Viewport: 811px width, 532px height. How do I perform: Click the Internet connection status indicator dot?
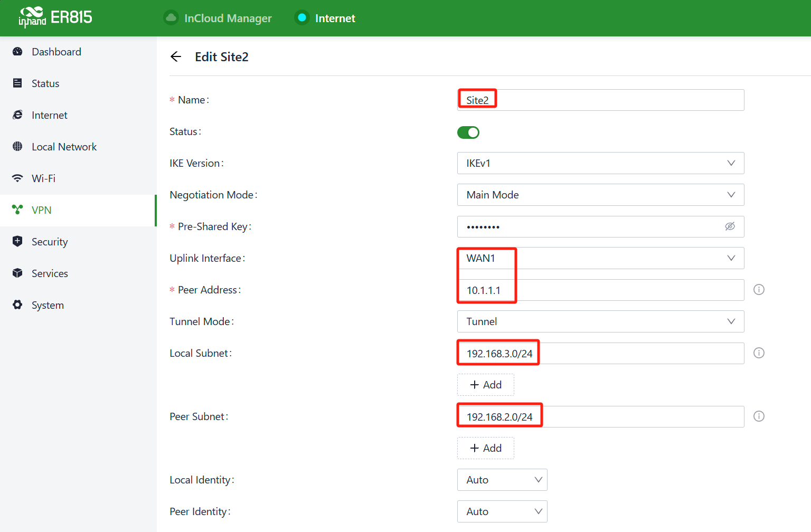coord(302,18)
